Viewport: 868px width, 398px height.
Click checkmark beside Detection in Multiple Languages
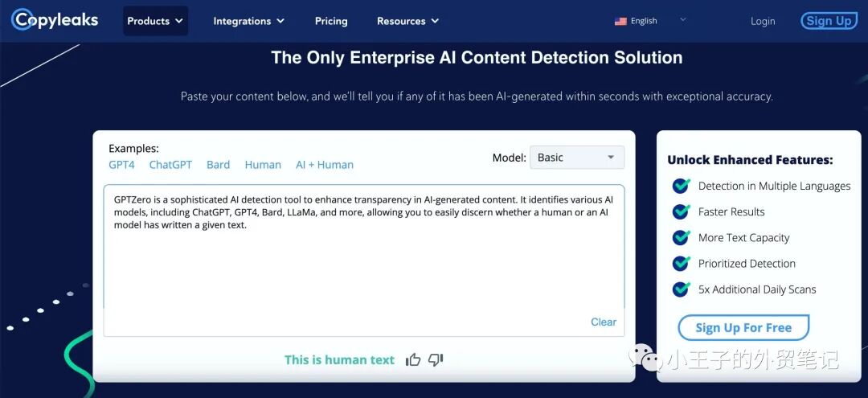click(681, 186)
